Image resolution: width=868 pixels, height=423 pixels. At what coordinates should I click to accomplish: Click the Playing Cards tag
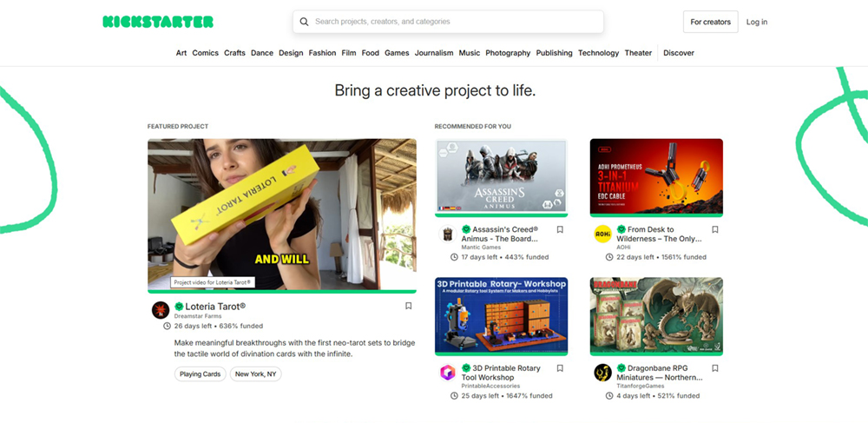pyautogui.click(x=200, y=374)
